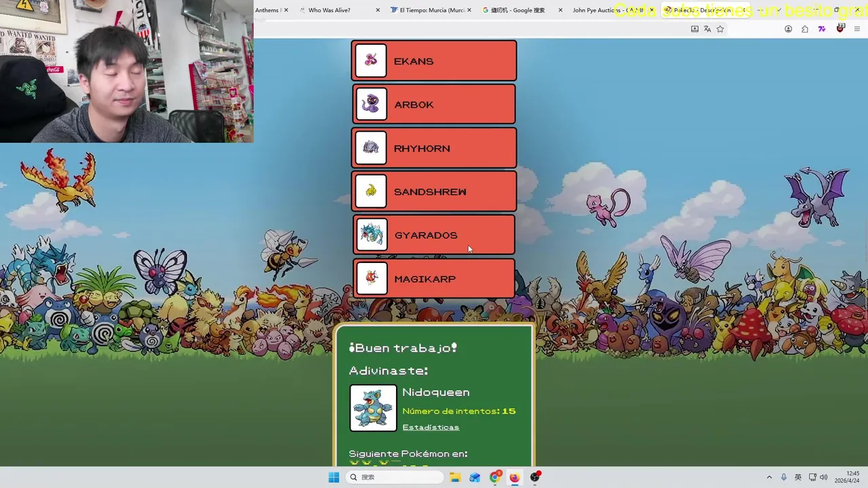Click the Magikarp sprite icon
Viewport: 868px width, 488px height.
(372, 279)
